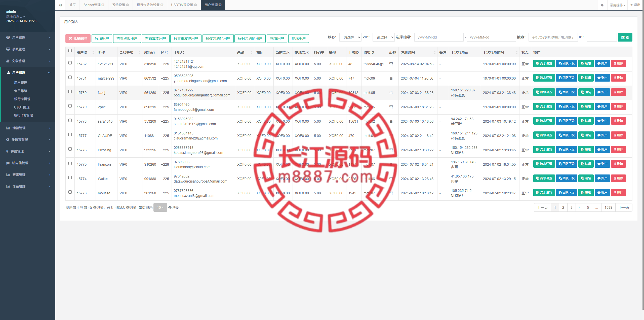Click 团队下级 for user marcel999
Viewport: 644px width, 320px height.
click(567, 78)
